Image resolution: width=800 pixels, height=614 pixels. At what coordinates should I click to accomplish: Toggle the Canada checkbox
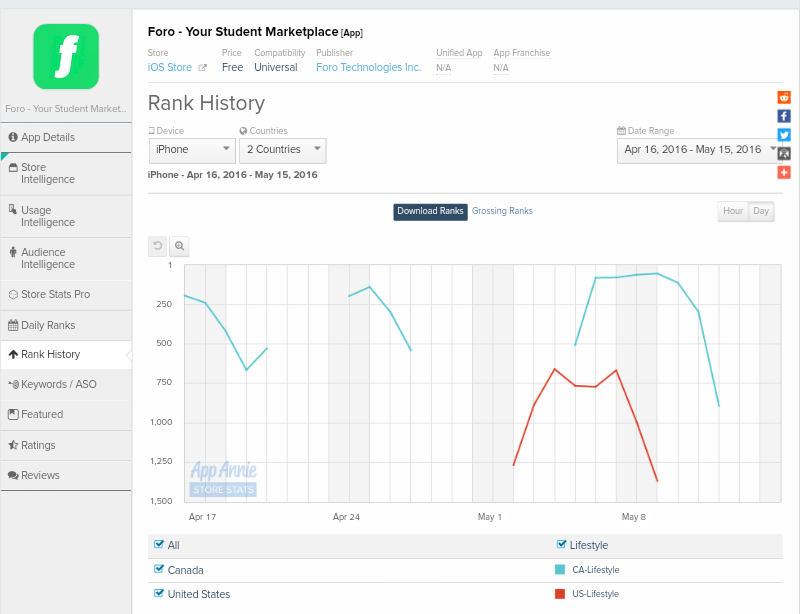tap(159, 570)
